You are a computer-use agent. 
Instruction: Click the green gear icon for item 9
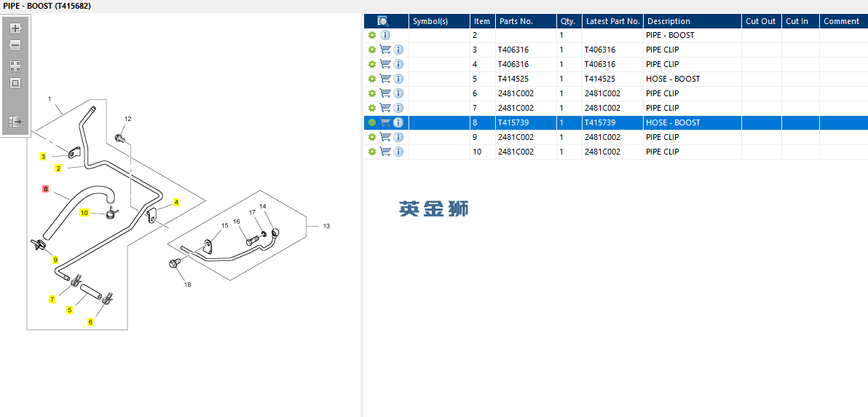click(372, 137)
